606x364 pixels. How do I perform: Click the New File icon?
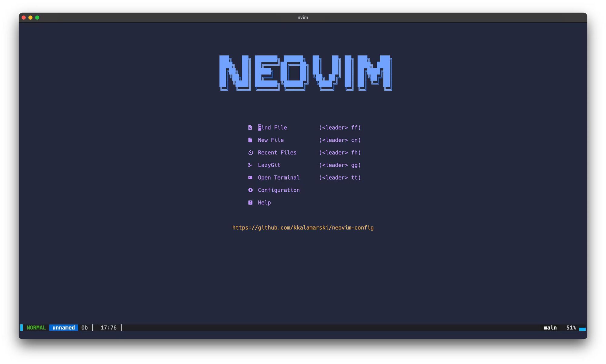(x=250, y=140)
